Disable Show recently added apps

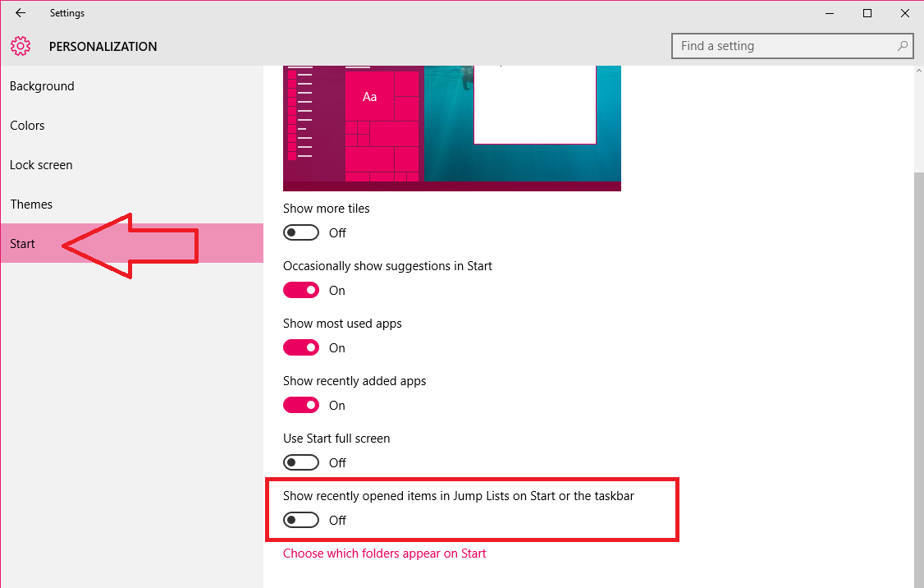coord(300,405)
